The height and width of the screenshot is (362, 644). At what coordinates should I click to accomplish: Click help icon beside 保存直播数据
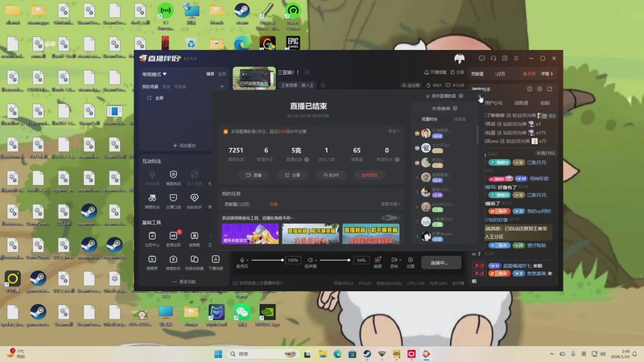click(460, 96)
